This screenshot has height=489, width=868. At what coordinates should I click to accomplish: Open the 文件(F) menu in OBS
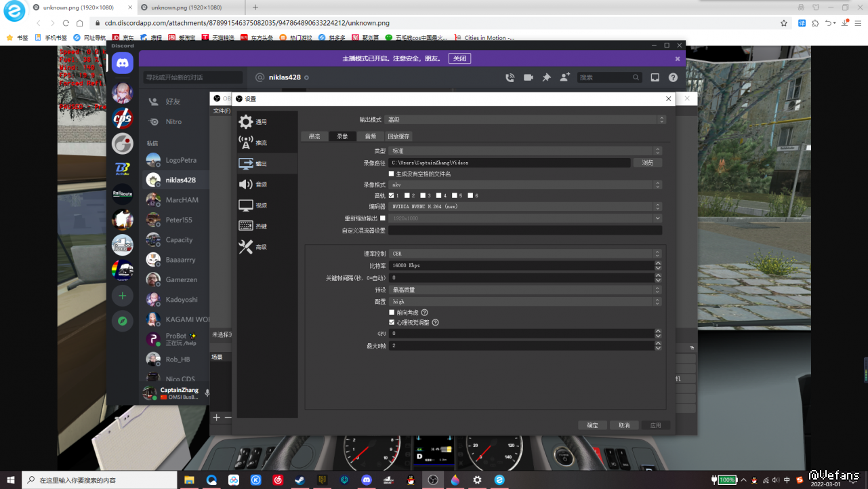[222, 111]
